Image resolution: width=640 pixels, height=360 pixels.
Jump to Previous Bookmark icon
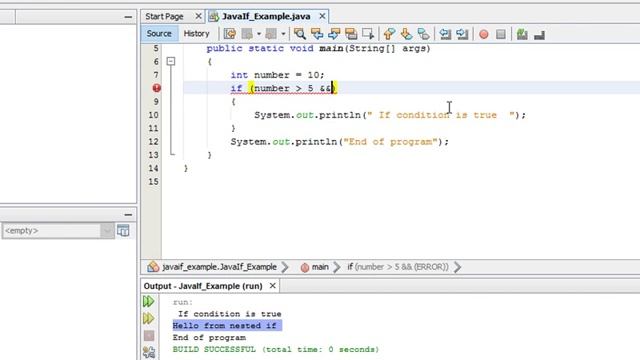click(x=389, y=34)
